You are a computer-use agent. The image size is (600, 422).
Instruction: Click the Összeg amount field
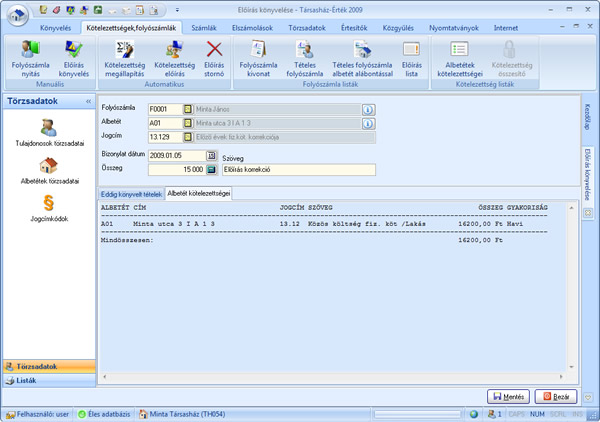[177, 169]
